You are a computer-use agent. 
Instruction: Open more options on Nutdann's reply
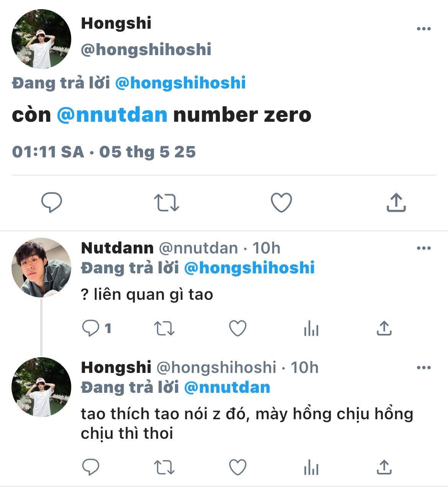[x=423, y=248]
